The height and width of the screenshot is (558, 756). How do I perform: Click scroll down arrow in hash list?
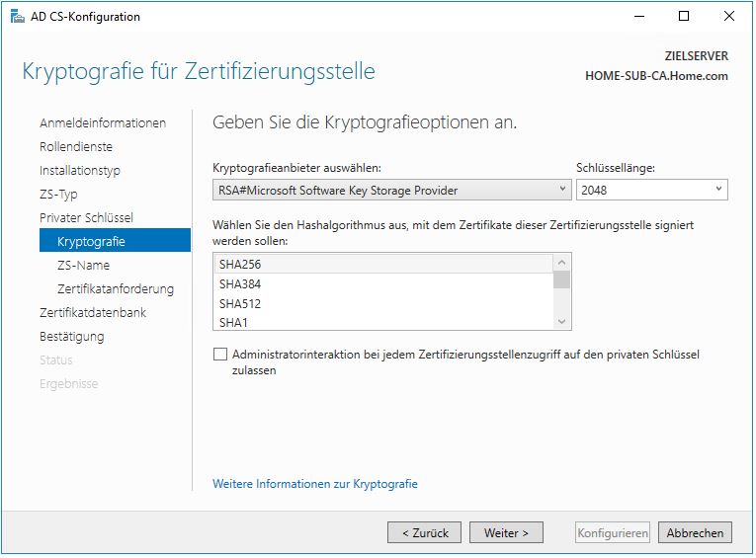562,321
